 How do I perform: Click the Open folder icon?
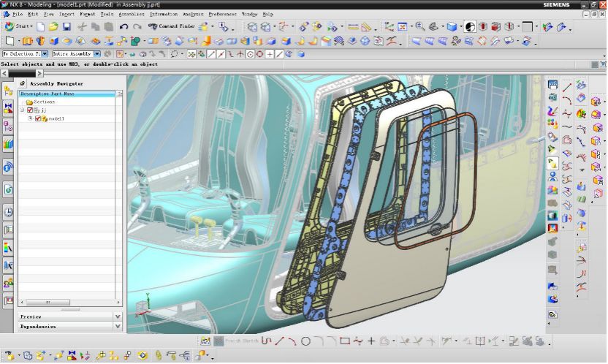pyautogui.click(x=53, y=27)
